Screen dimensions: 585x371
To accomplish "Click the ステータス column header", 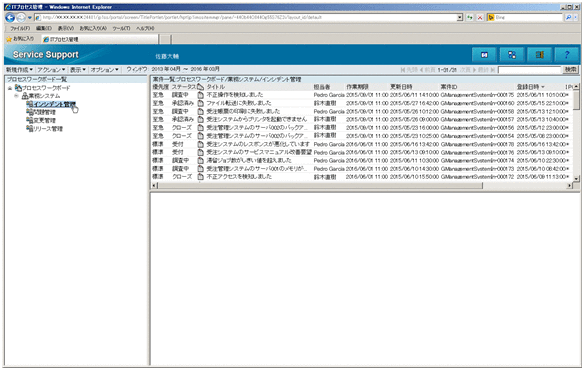I will [x=184, y=87].
